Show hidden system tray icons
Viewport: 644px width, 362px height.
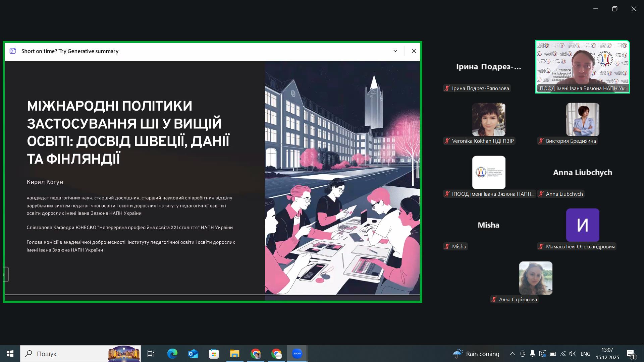click(512, 354)
